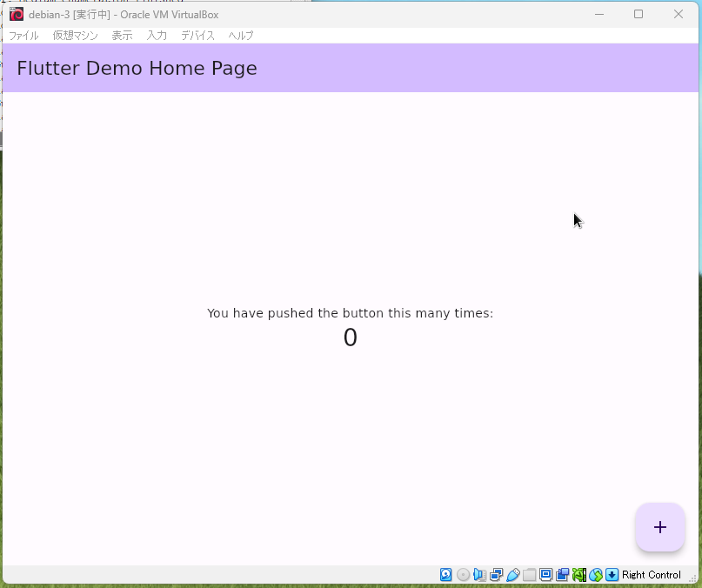Viewport: 702px width, 588px height.
Task: Click the optical disc status icon
Action: [x=463, y=575]
